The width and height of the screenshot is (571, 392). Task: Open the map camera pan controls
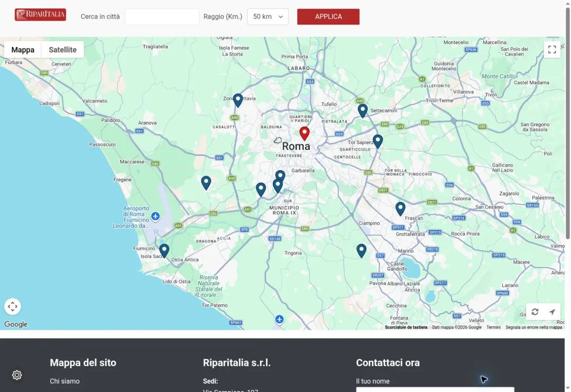pos(12,306)
